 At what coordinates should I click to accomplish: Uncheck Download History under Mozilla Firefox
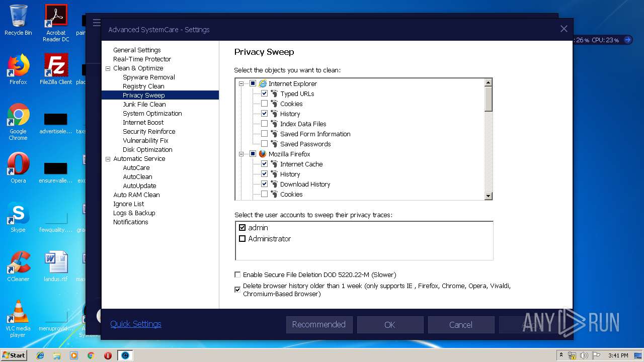(264, 184)
